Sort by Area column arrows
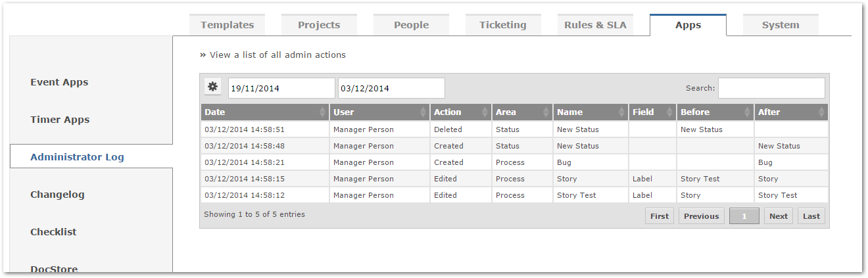Viewport: 868px width, 278px height. tap(546, 112)
